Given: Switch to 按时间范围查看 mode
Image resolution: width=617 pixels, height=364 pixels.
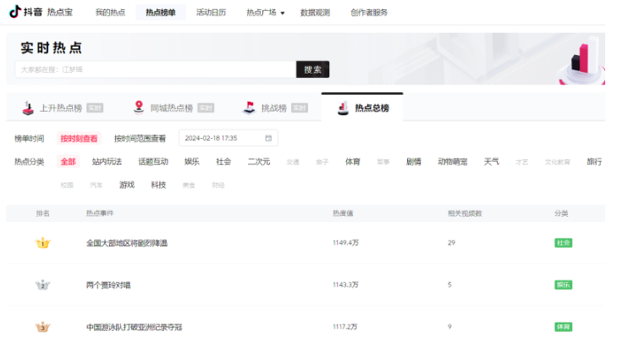Looking at the screenshot, I should (x=140, y=139).
